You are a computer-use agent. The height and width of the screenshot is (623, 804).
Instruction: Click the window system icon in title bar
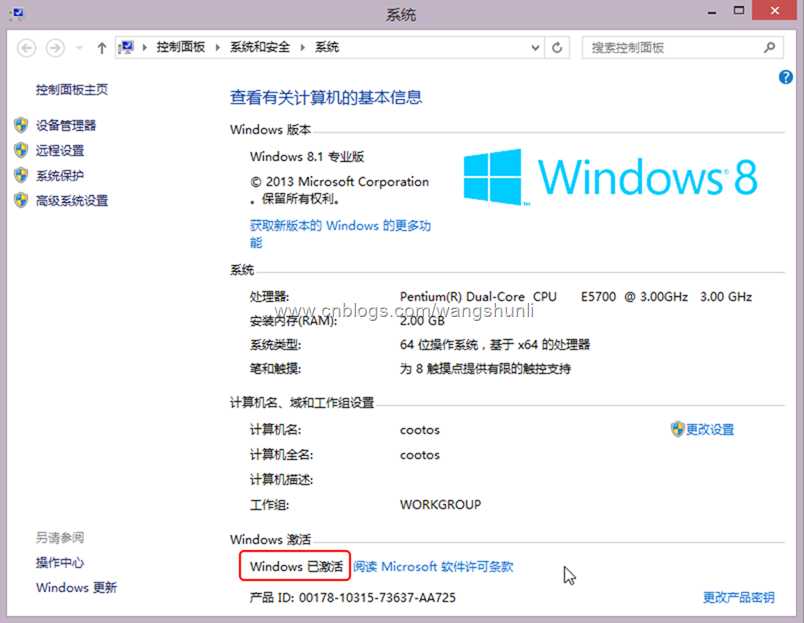[16, 12]
